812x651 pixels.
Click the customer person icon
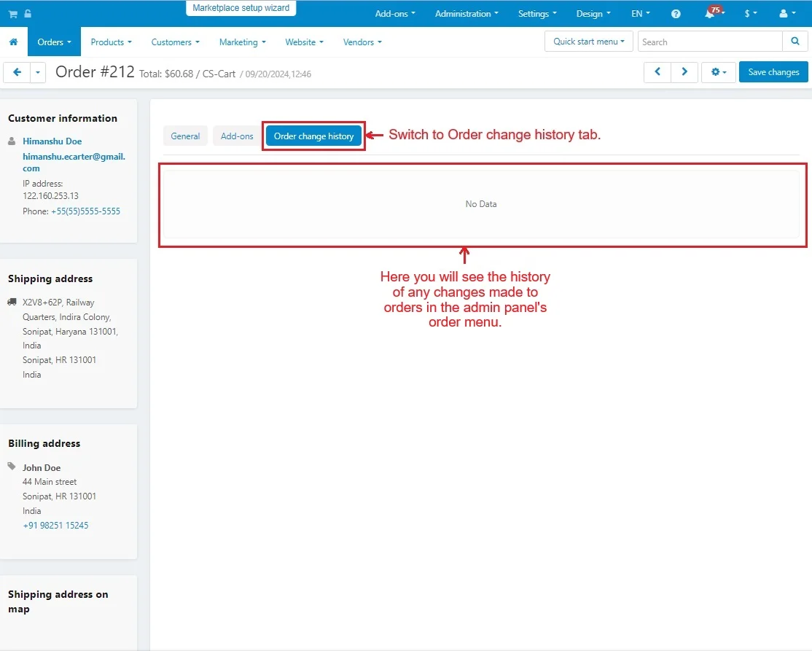(12, 141)
